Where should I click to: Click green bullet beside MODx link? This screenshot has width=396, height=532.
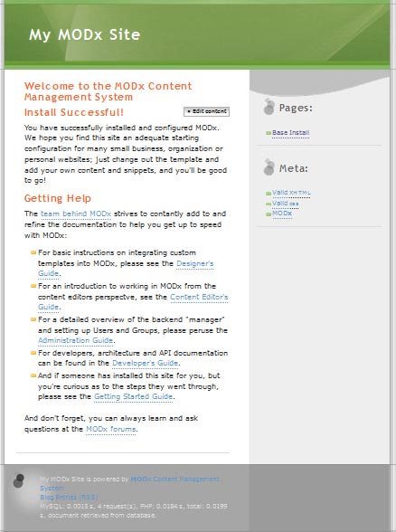(269, 214)
